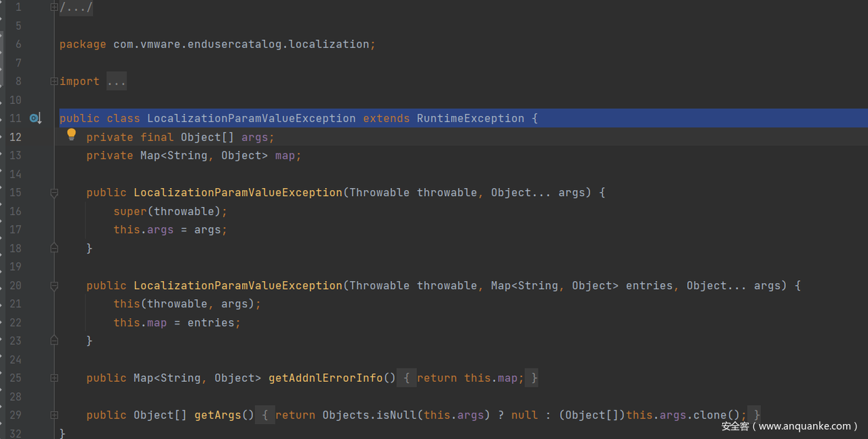This screenshot has width=868, height=439.
Task: Collapse the second constructor at line 20
Action: click(54, 286)
